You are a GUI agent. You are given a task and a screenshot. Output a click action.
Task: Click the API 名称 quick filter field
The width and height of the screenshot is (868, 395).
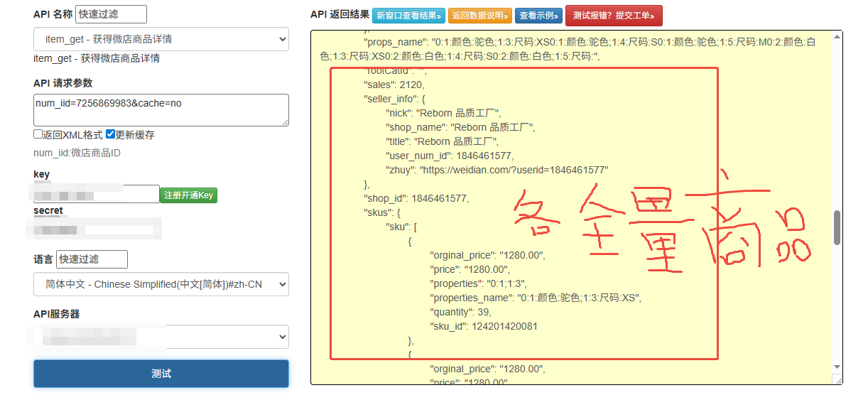111,14
